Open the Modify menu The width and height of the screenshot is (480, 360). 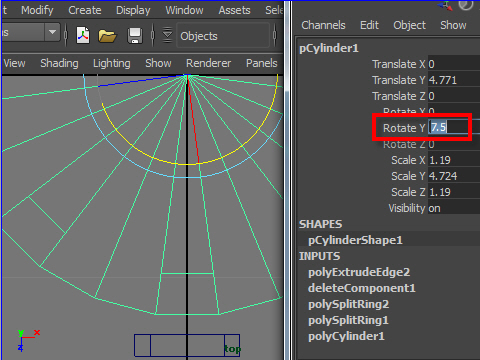coord(37,10)
